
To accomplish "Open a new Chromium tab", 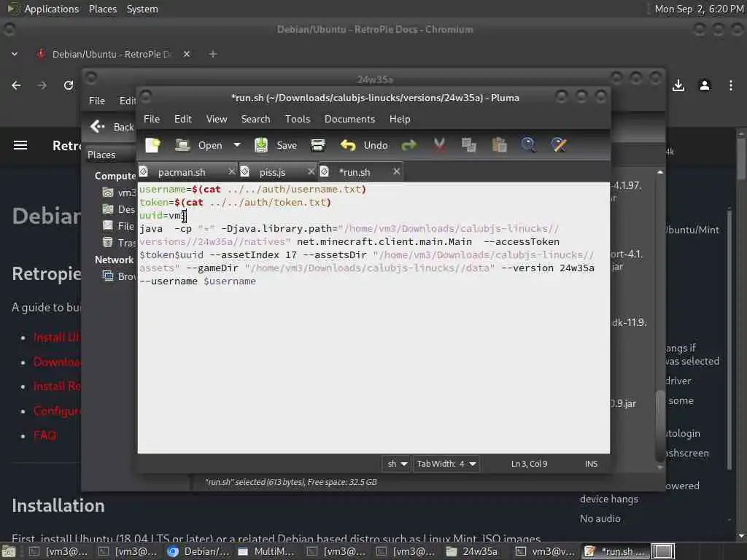I will point(213,54).
